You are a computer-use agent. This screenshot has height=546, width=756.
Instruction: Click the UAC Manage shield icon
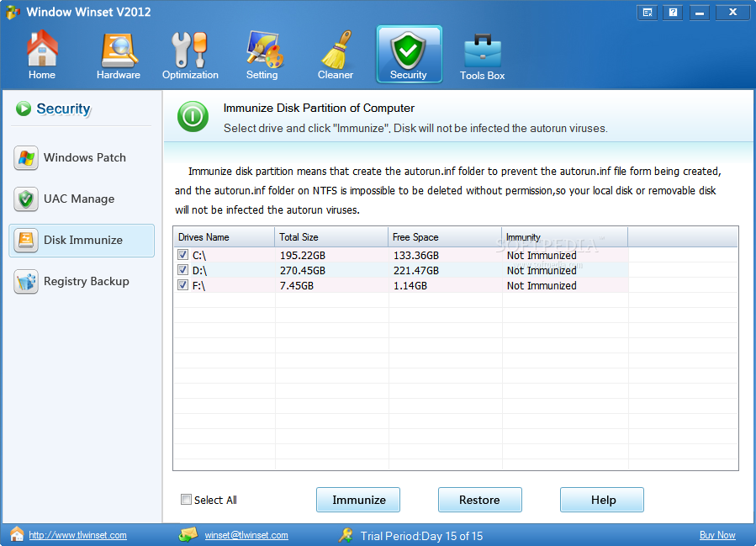[x=26, y=199]
